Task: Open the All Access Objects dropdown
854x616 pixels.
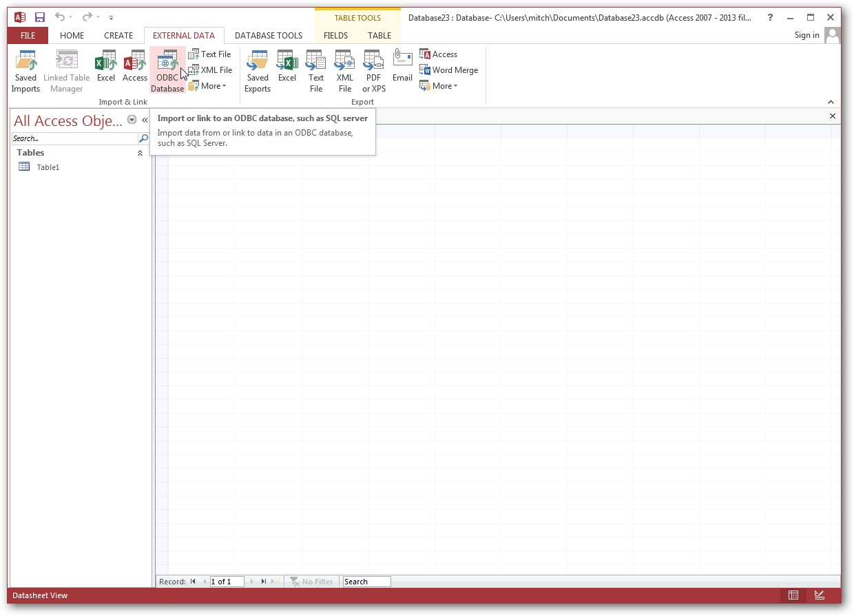Action: pos(131,120)
